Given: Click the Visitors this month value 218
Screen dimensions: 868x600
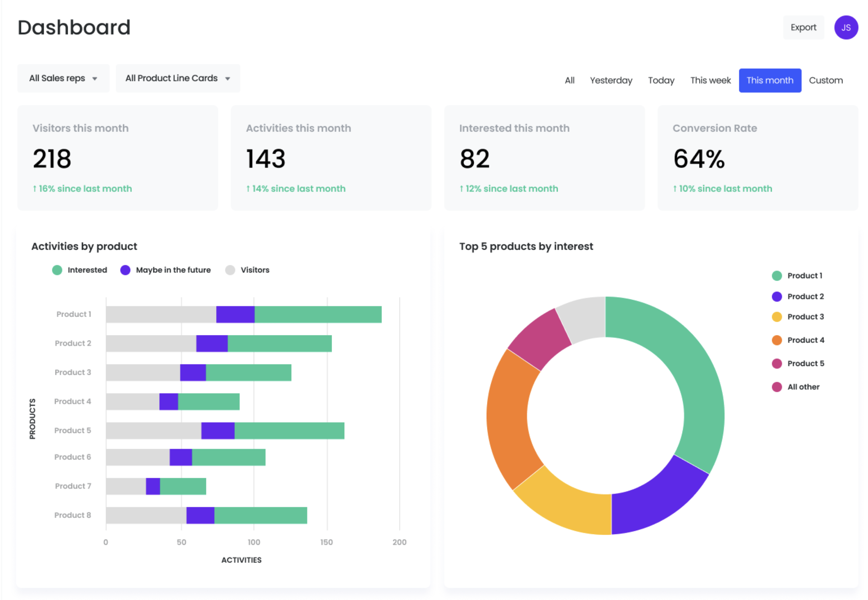Looking at the screenshot, I should tap(52, 158).
